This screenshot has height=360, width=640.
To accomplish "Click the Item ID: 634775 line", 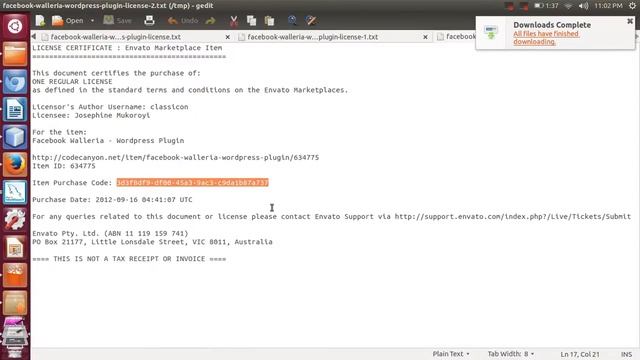I will (x=64, y=166).
